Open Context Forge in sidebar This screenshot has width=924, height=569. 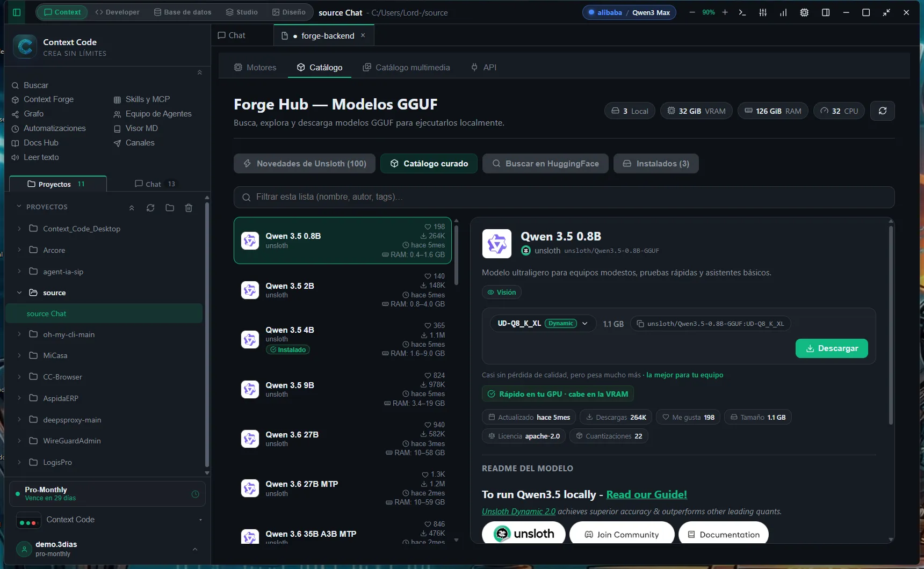[43, 99]
